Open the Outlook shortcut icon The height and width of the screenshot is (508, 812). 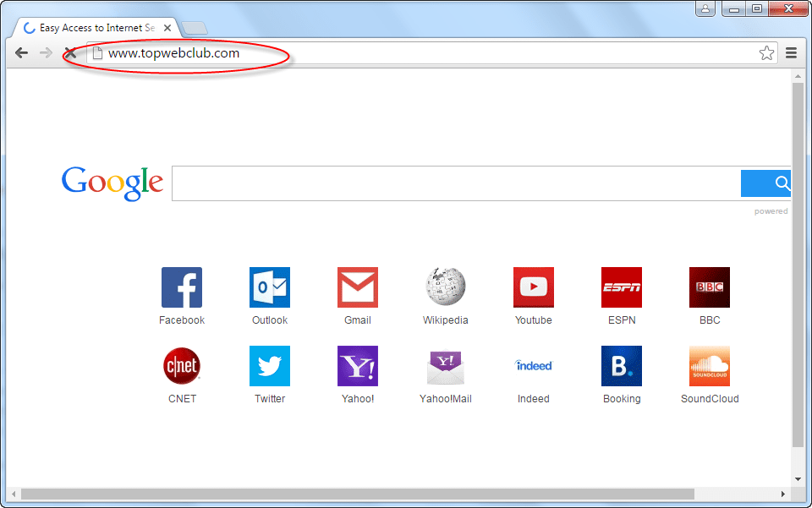pos(270,287)
